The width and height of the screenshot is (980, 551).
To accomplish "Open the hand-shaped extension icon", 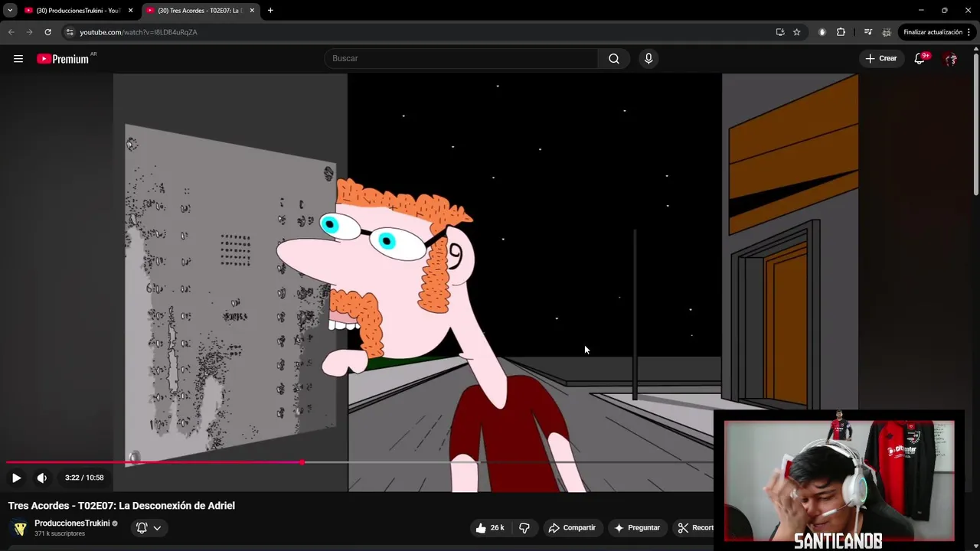I will pos(822,32).
